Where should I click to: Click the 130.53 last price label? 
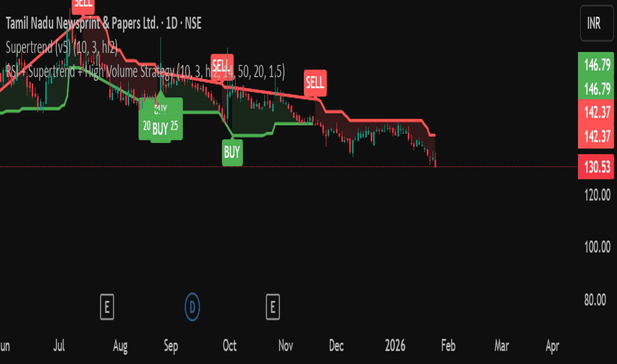tap(596, 167)
